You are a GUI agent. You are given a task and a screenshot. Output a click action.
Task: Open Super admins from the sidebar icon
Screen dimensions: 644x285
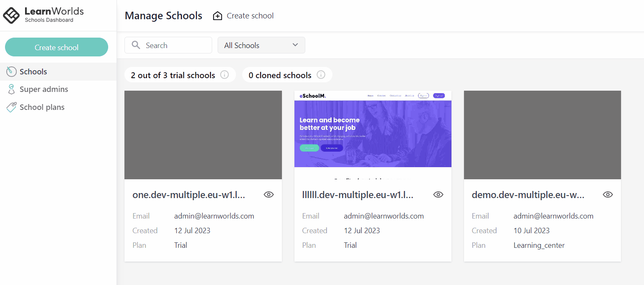[x=12, y=89]
